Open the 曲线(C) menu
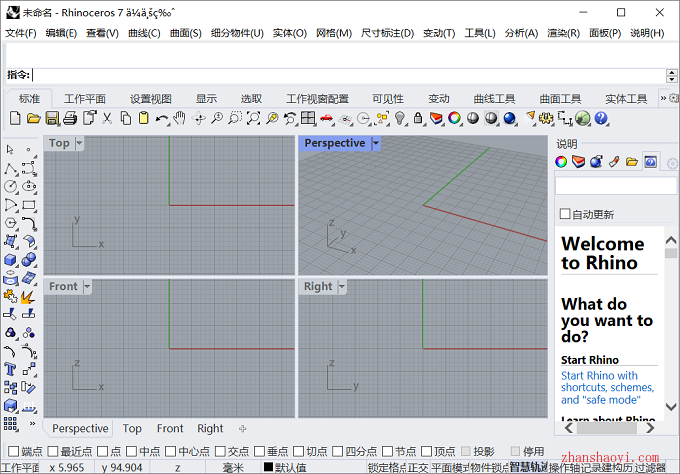Image resolution: width=680 pixels, height=474 pixels. [x=144, y=33]
